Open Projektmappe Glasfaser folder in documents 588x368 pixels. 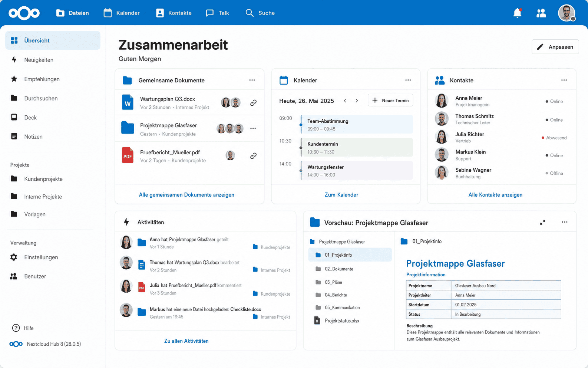coord(168,125)
